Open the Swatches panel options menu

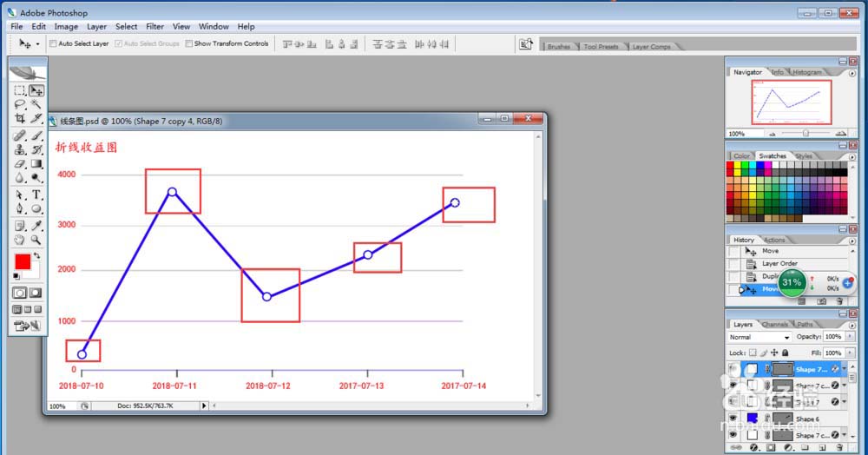pos(852,157)
